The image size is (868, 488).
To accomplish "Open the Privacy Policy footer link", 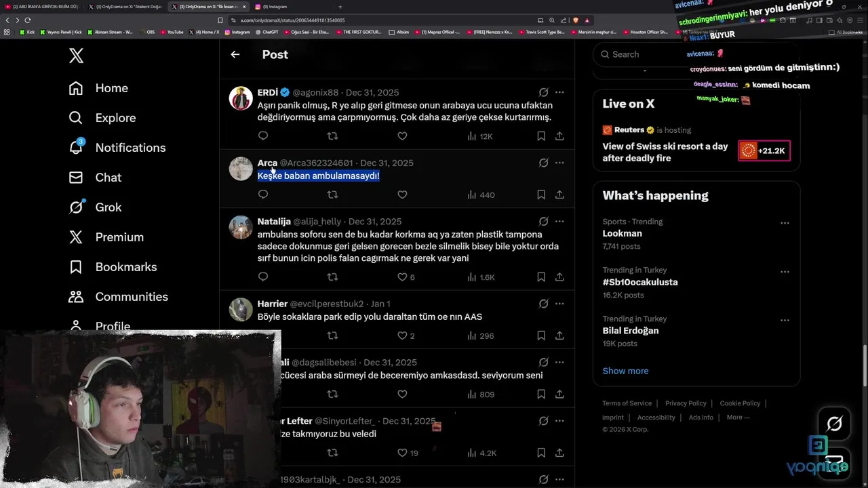I will [x=686, y=403].
